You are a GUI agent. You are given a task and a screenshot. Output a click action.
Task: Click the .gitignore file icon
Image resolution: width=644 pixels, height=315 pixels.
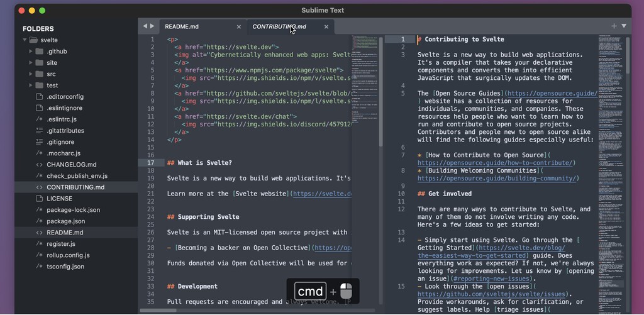click(x=40, y=142)
